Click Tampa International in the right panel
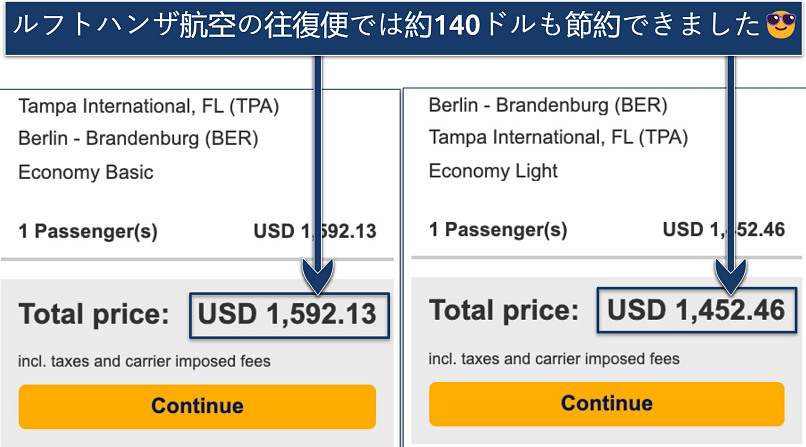 [x=558, y=137]
